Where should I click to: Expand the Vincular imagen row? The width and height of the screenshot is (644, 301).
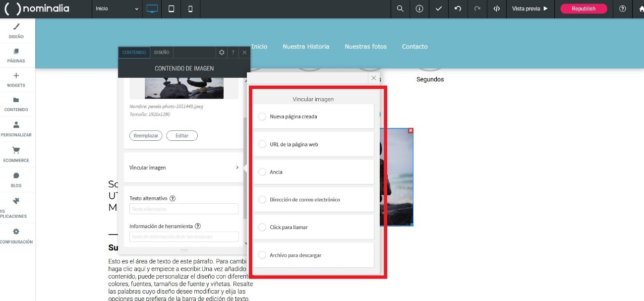pyautogui.click(x=183, y=168)
